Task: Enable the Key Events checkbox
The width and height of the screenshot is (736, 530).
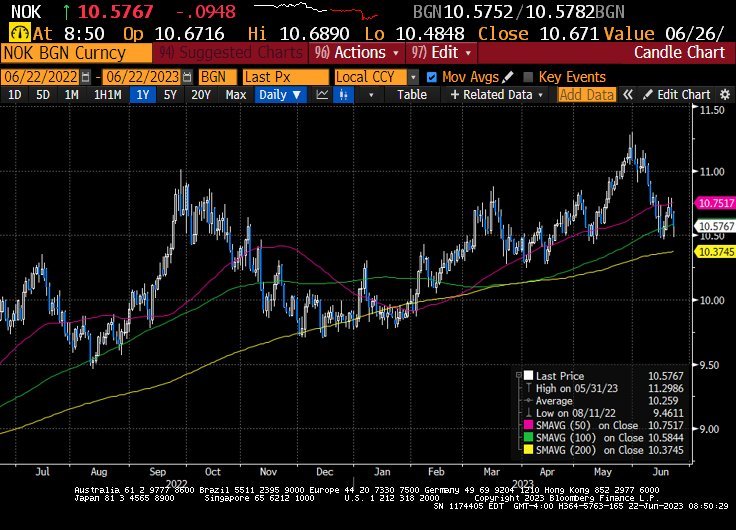Action: pyautogui.click(x=527, y=76)
